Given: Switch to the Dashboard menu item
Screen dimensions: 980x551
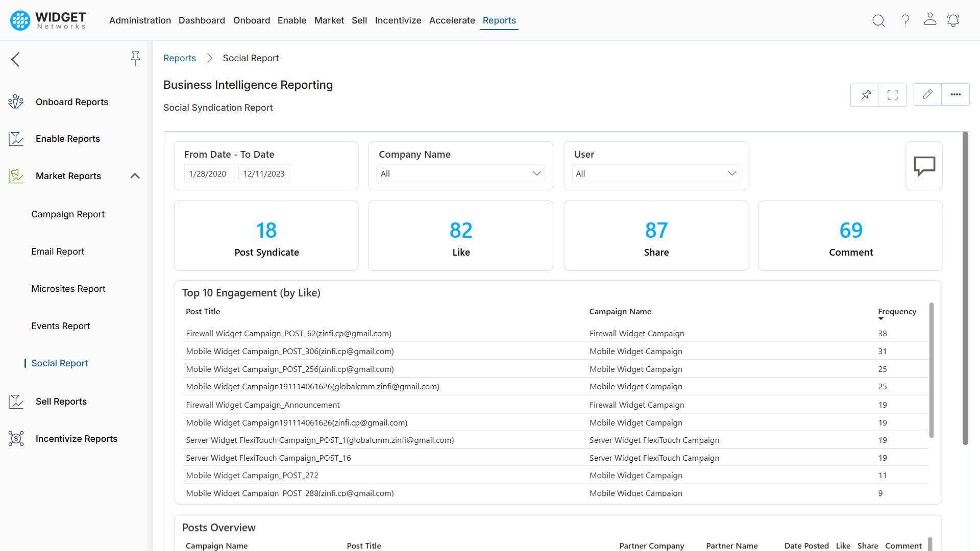Looking at the screenshot, I should click(x=202, y=20).
